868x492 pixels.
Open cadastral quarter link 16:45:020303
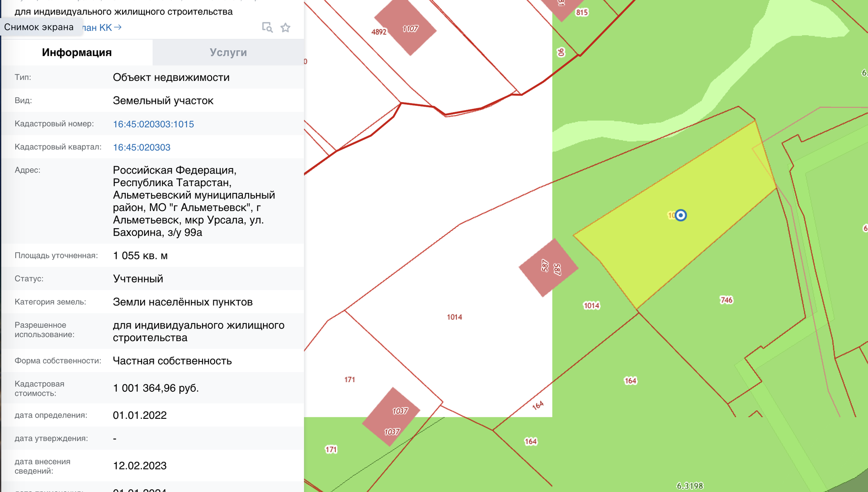[x=142, y=147]
